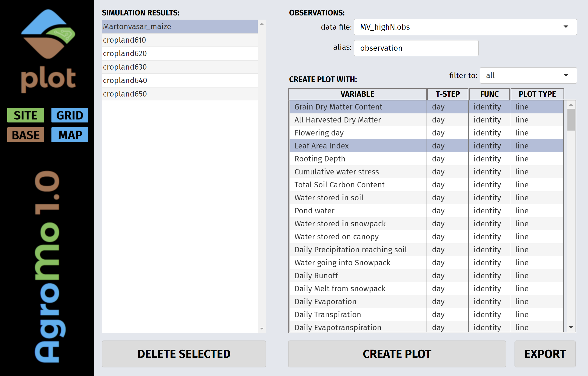Change T-STEP for Pond water row
Image resolution: width=588 pixels, height=376 pixels.
[x=447, y=211]
